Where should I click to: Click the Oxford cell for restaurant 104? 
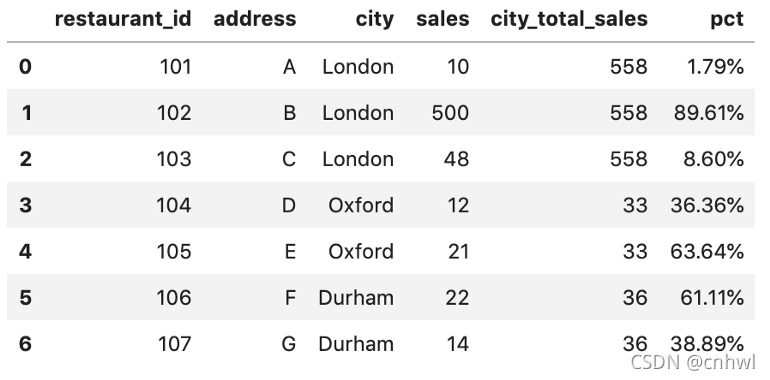(x=361, y=205)
